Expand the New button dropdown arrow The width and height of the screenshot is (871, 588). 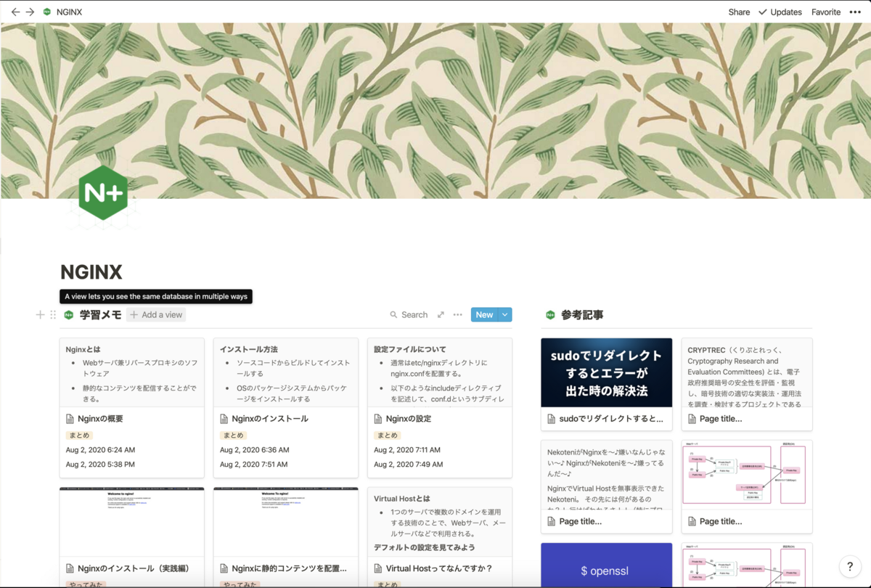click(x=505, y=314)
